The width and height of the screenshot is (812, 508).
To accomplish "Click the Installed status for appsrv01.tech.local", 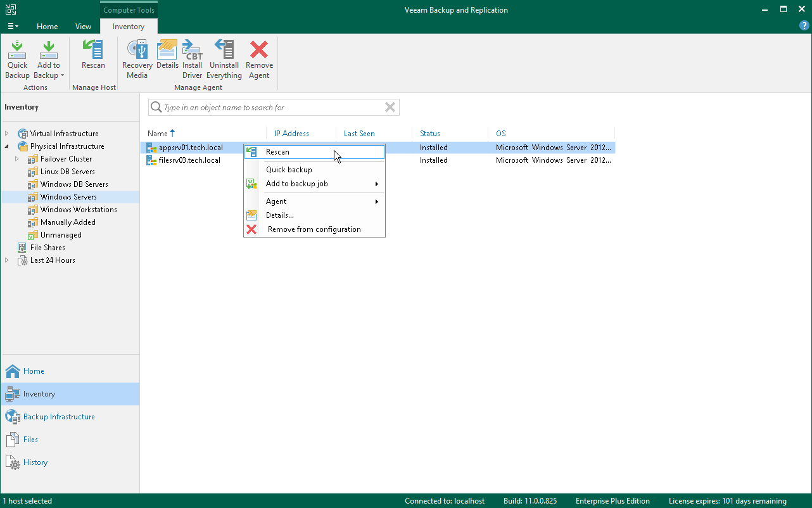I will pyautogui.click(x=434, y=148).
